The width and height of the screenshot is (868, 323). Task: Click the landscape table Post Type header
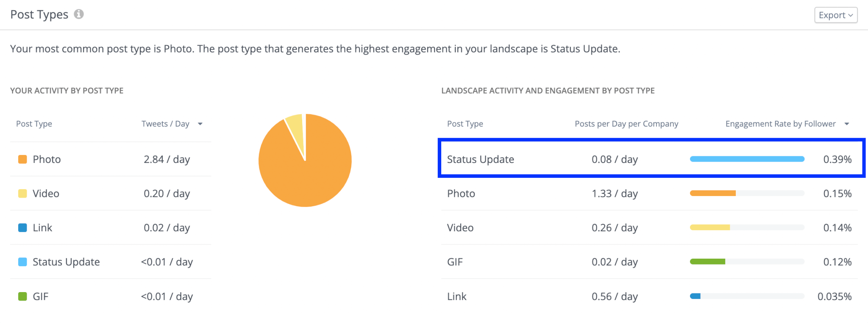click(465, 124)
